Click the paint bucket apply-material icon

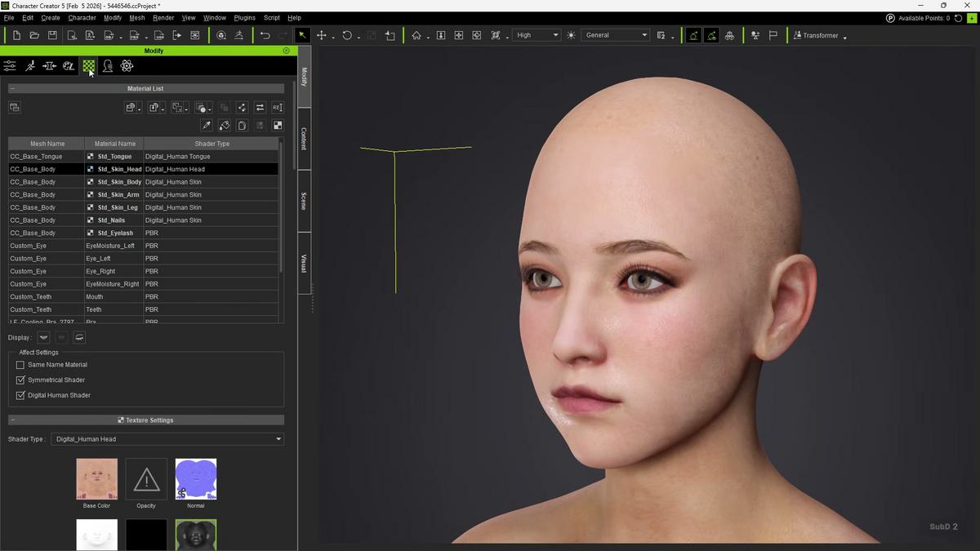(225, 125)
